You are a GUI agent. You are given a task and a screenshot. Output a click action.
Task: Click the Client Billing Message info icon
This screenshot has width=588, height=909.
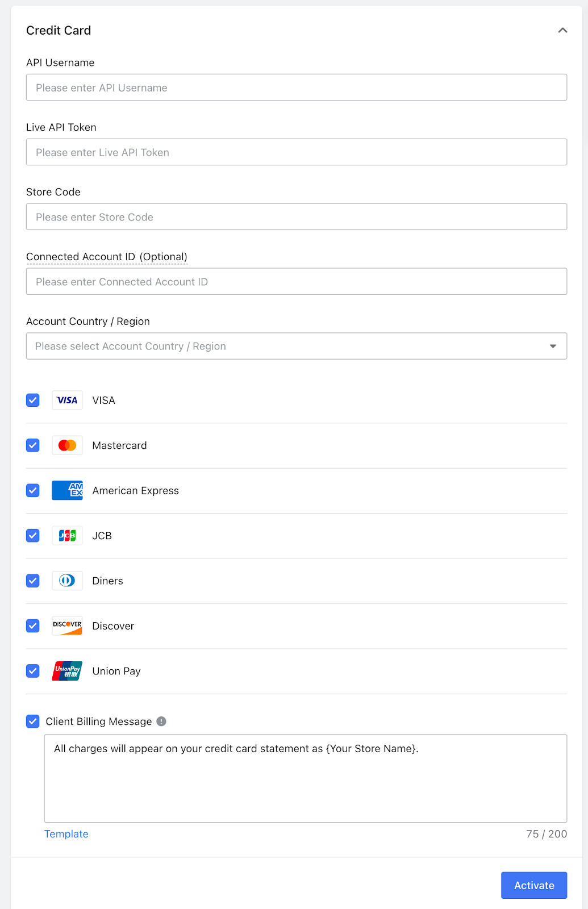161,722
